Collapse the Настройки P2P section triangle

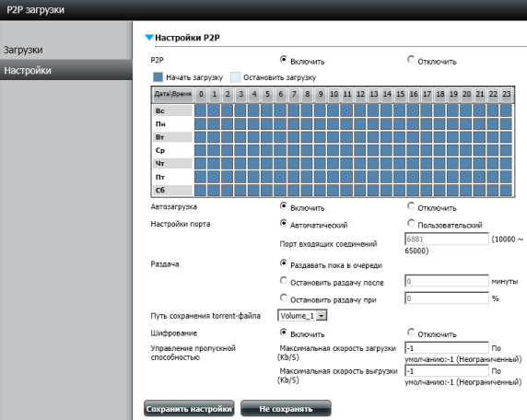(x=149, y=37)
